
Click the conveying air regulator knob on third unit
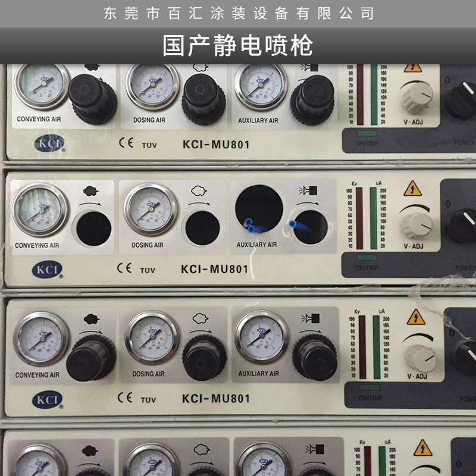91,358
